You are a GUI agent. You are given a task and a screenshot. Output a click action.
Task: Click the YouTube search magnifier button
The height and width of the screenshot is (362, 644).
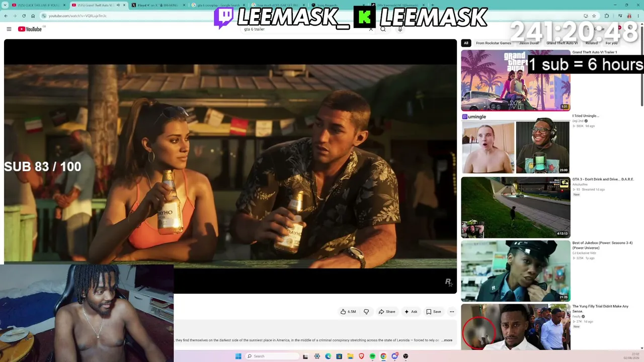[383, 29]
